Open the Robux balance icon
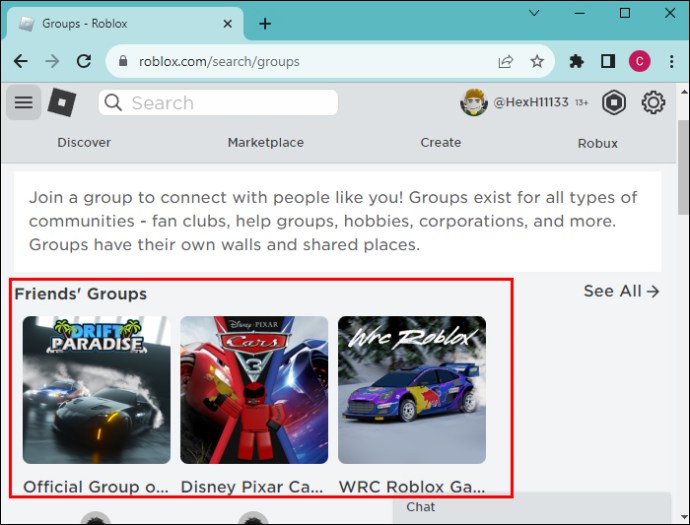The height and width of the screenshot is (525, 690). pyautogui.click(x=614, y=103)
